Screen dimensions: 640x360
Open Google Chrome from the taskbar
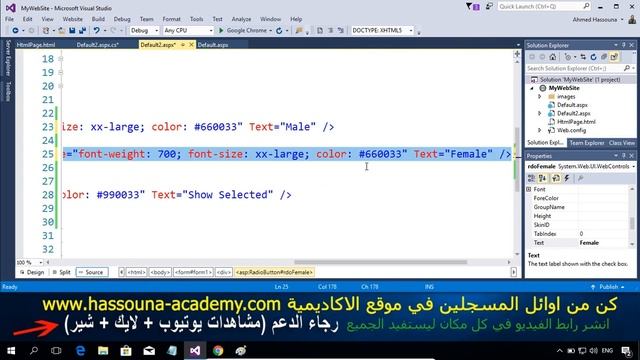tap(218, 351)
